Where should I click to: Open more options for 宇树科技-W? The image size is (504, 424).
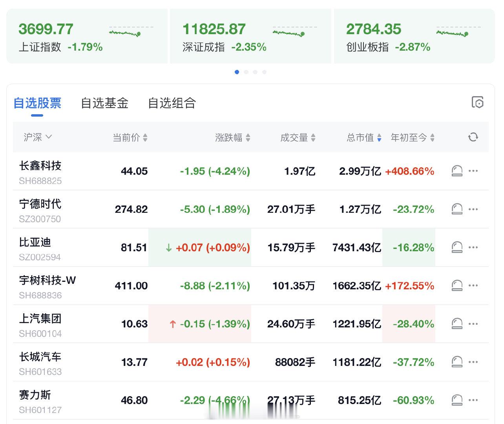pyautogui.click(x=473, y=285)
